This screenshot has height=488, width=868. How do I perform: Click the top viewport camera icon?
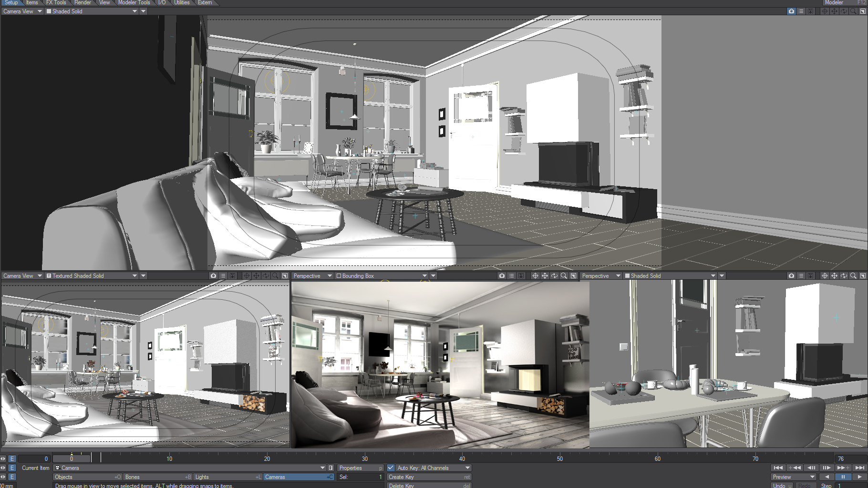pyautogui.click(x=791, y=11)
